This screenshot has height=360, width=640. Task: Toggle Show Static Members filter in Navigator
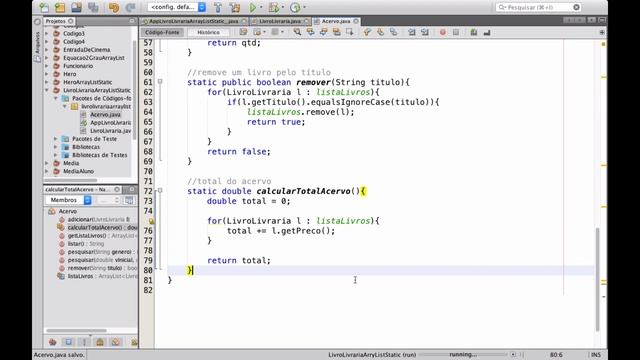click(84, 342)
